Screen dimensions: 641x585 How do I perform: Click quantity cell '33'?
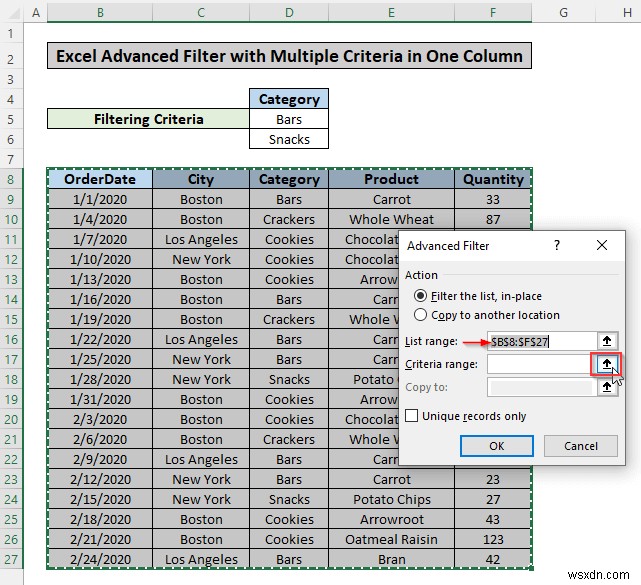point(493,199)
